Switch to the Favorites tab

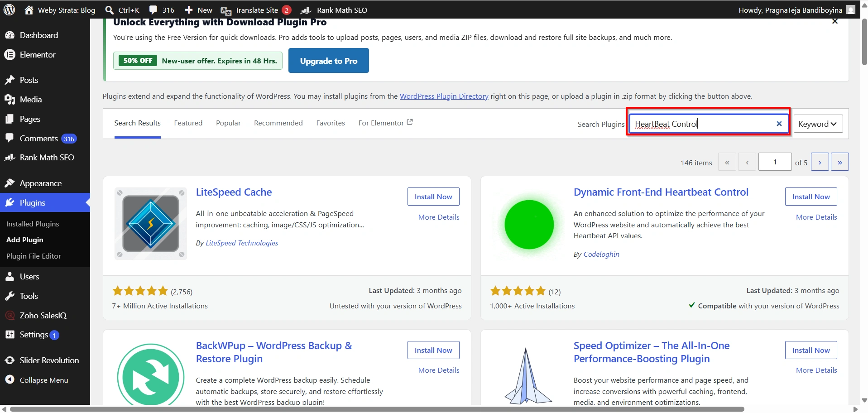point(331,123)
